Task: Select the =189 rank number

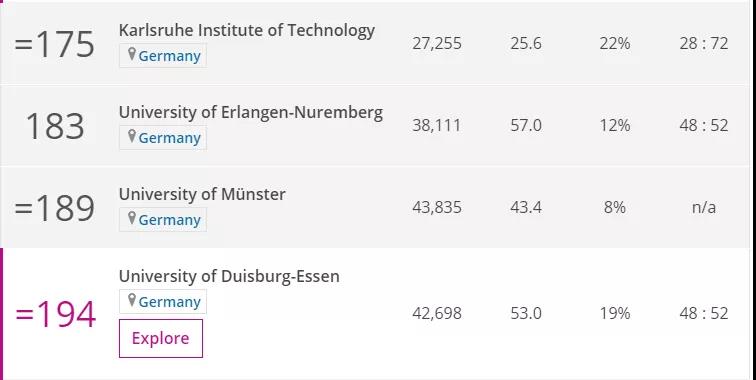Action: pyautogui.click(x=54, y=208)
